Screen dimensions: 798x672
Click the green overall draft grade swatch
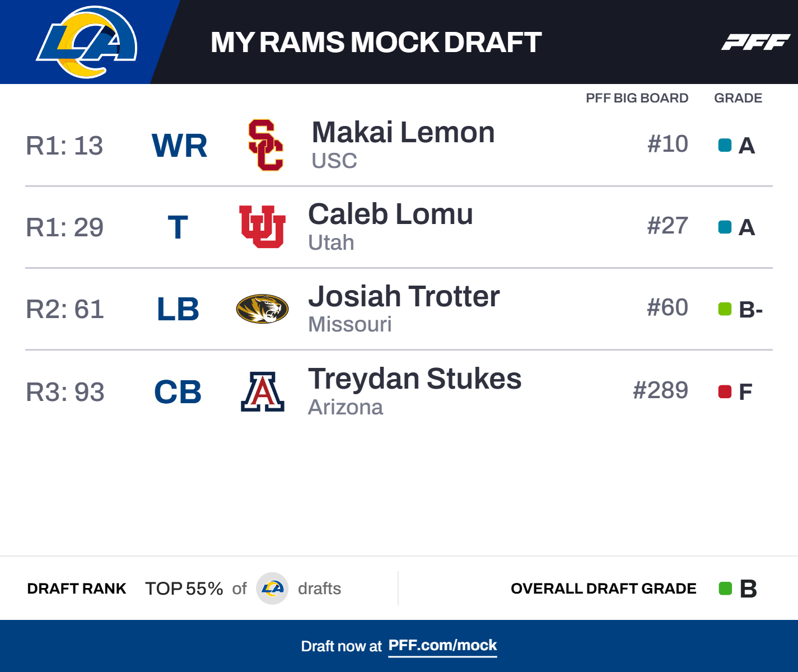coord(725,589)
